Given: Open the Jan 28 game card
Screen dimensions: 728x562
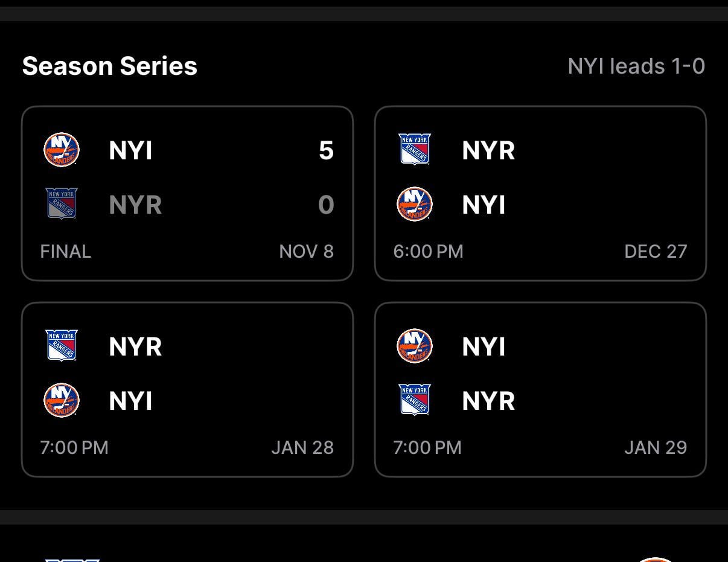Looking at the screenshot, I should click(x=187, y=389).
